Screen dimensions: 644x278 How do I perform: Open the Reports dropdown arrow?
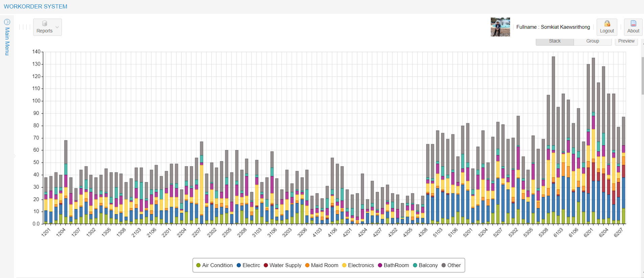click(x=57, y=27)
